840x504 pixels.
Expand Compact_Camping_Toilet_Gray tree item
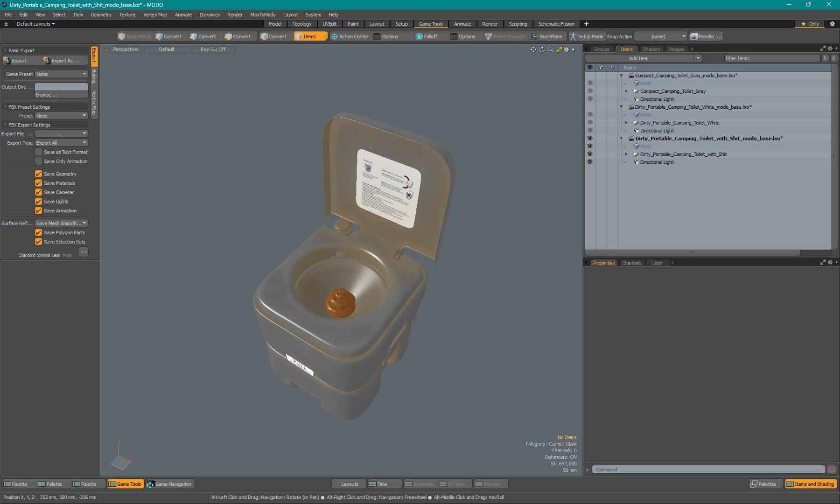point(626,91)
